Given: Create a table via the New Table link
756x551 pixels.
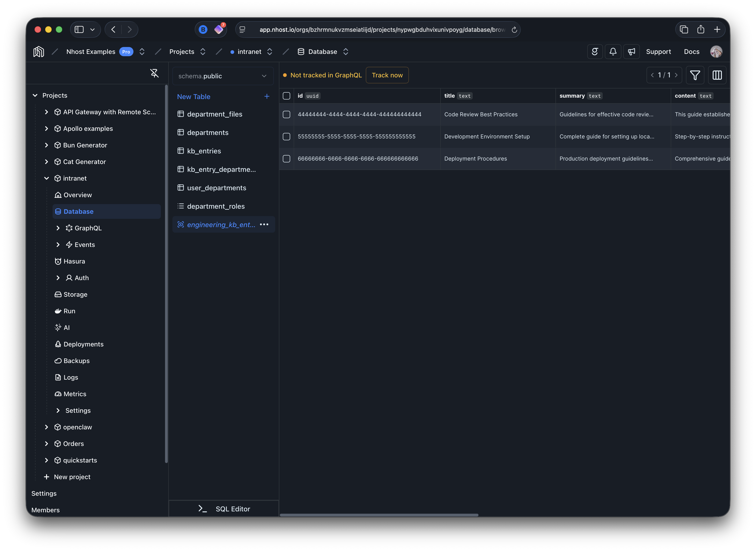Looking at the screenshot, I should click(194, 96).
